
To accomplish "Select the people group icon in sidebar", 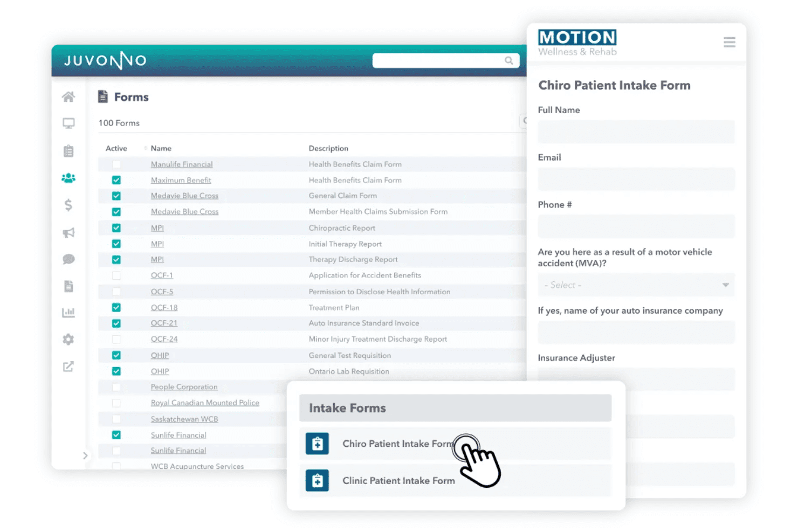I will pyautogui.click(x=68, y=178).
